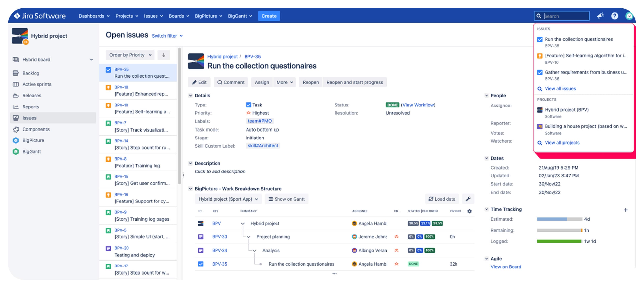Screen dimensions: 644x288
Task: Click the BPV-18 feature type icon
Action: pyautogui.click(x=108, y=88)
